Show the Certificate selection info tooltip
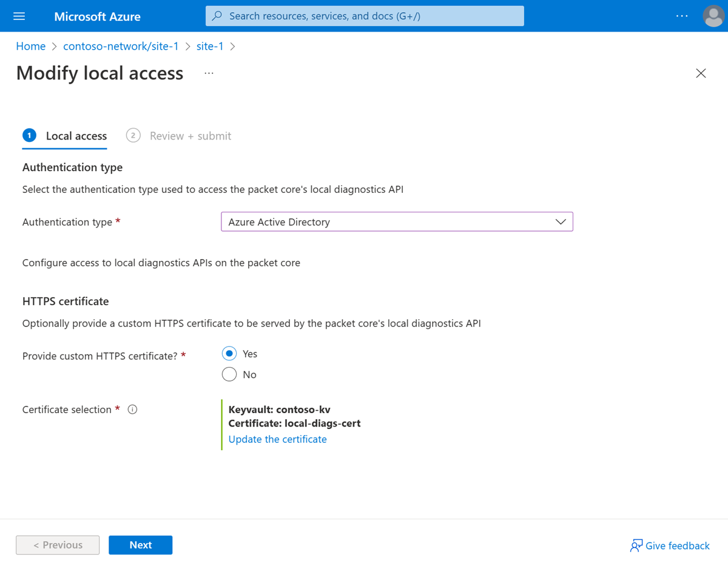 (132, 409)
